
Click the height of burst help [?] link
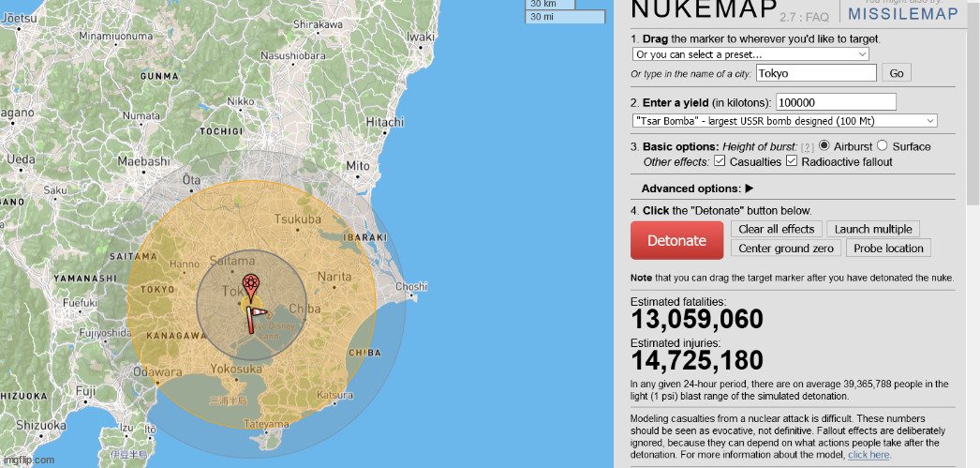pyautogui.click(x=808, y=147)
